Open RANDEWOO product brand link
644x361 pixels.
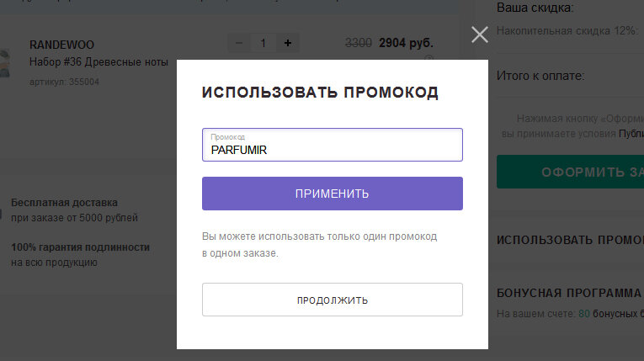(x=61, y=45)
